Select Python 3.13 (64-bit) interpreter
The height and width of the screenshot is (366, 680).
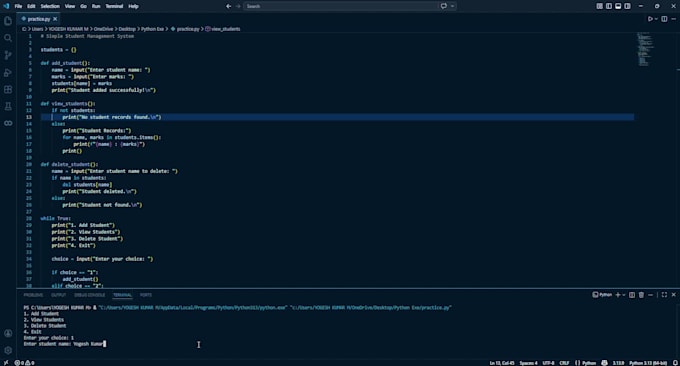(648, 363)
